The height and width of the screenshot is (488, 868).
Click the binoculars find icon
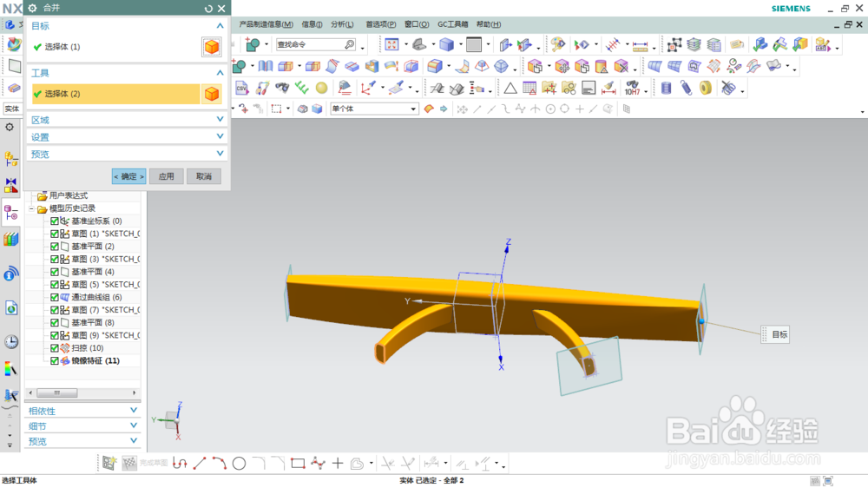tap(282, 88)
